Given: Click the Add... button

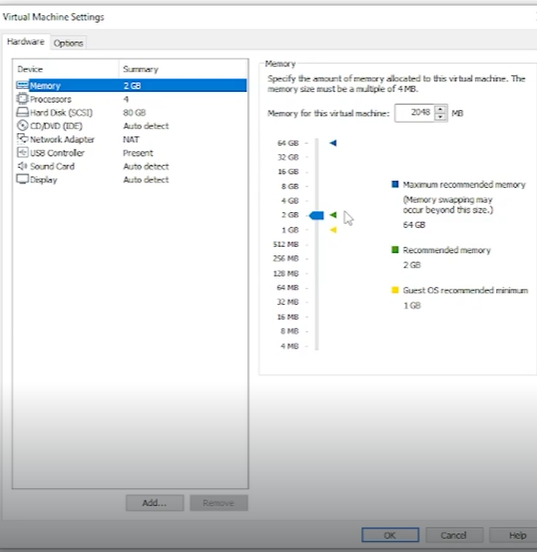Looking at the screenshot, I should point(155,503).
